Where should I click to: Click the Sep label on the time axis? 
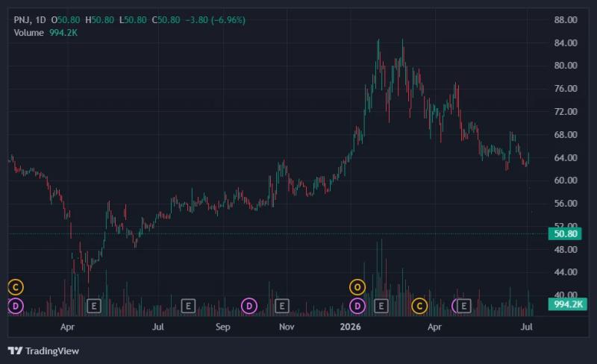[x=222, y=327]
